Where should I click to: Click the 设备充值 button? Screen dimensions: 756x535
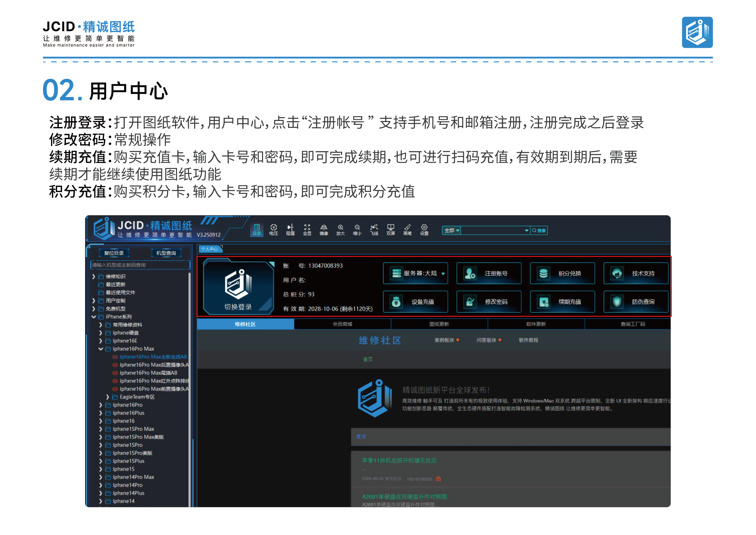[x=416, y=302]
